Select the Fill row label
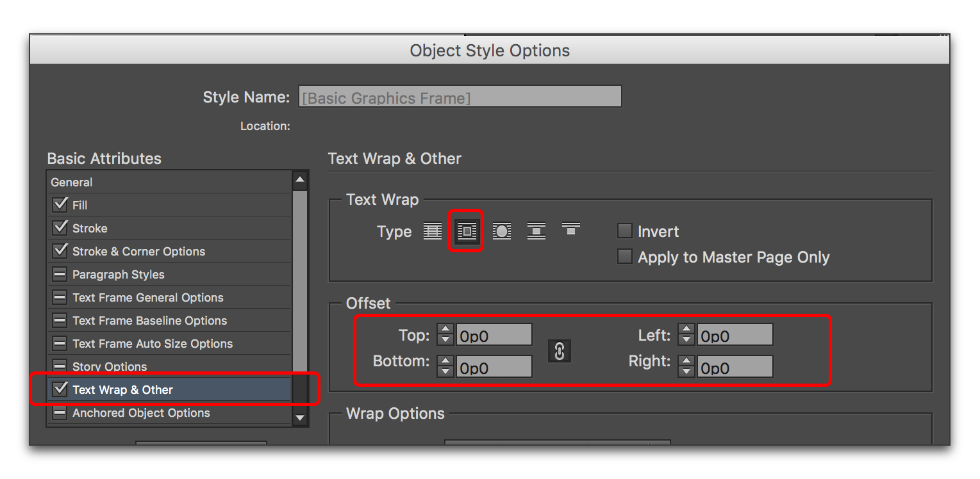This screenshot has height=479, width=980. pos(79,206)
